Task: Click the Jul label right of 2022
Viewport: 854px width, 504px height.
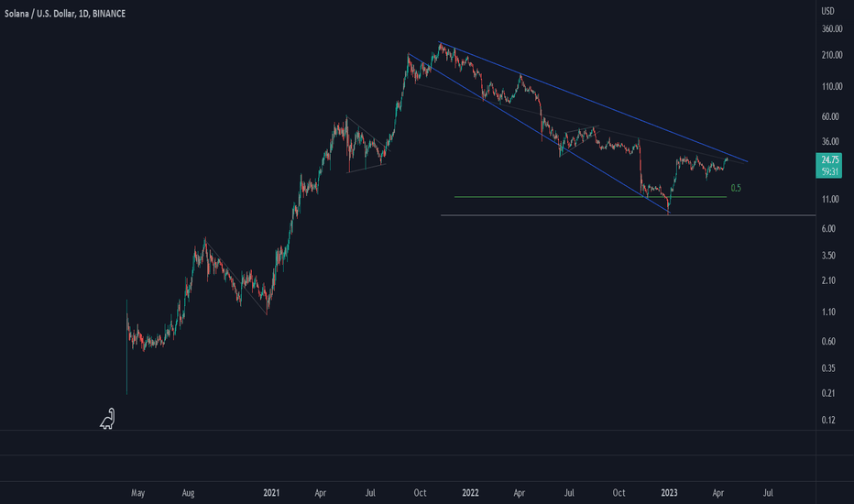Action: (x=569, y=493)
